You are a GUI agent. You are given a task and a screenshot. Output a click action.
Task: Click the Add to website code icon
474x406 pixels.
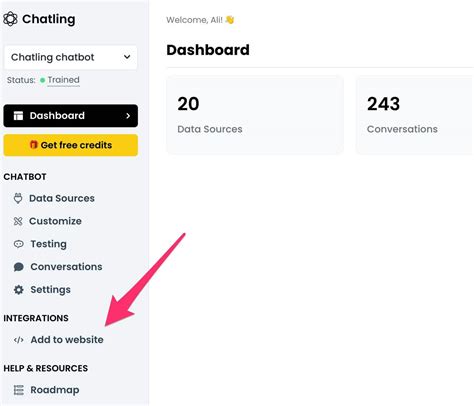(19, 340)
